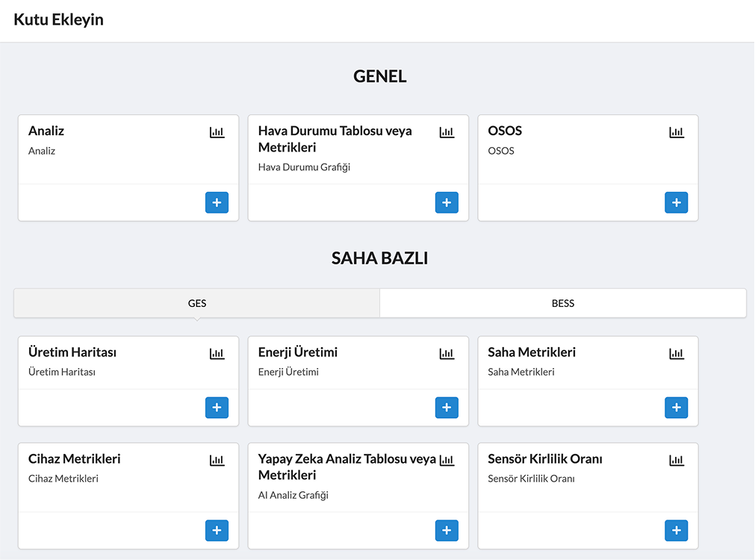Viewport: 755px width, 560px height.
Task: Select the OSOS card chart icon
Action: [676, 132]
